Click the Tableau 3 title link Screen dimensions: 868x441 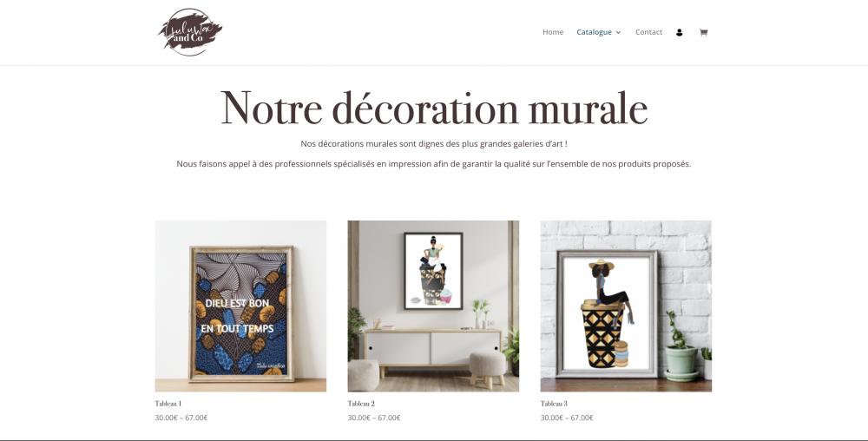(554, 404)
